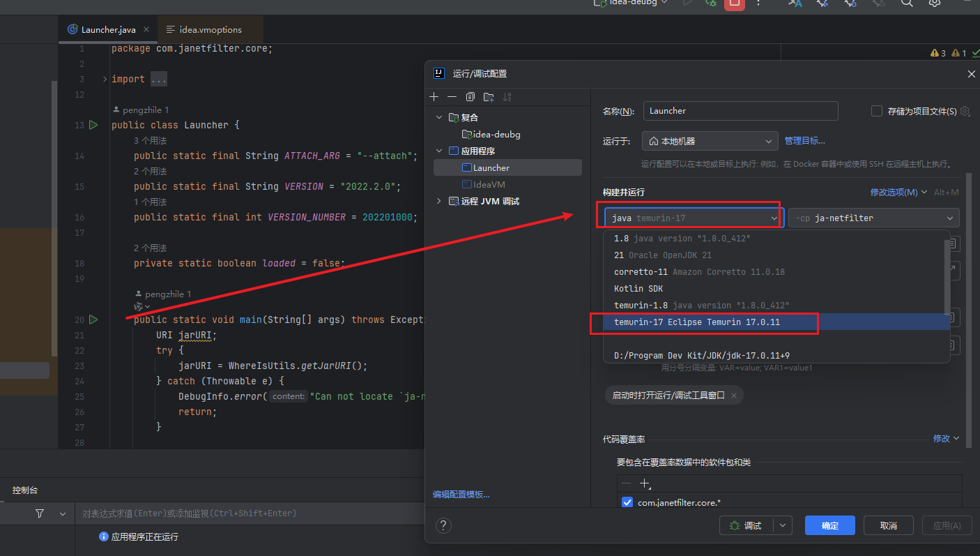
Task: Uncheck com.janetfilter.core.* coverage entry
Action: (x=627, y=502)
